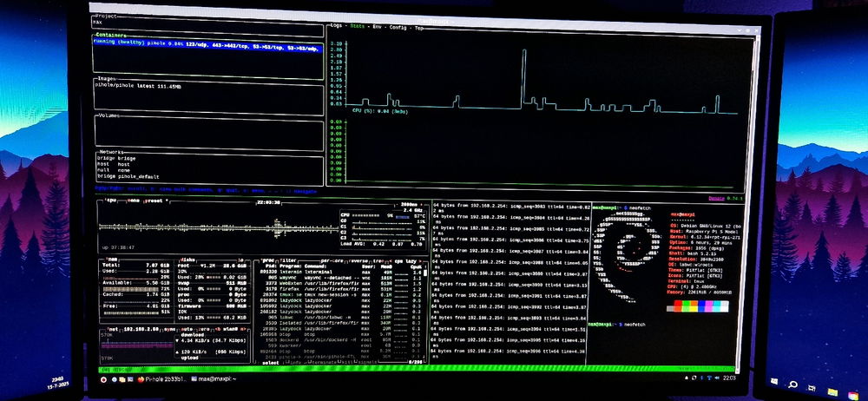Increase update interval with plus beside 2000ms

pos(423,204)
